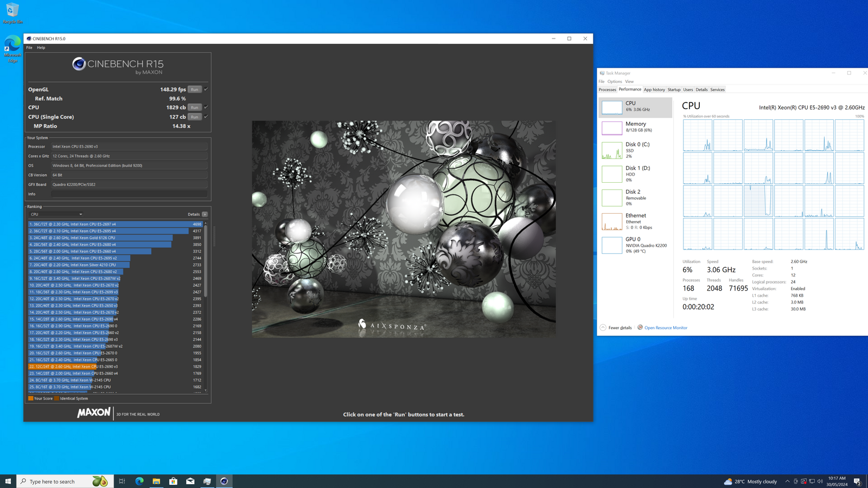Open Microsoft Edge desktop shortcut

click(12, 49)
